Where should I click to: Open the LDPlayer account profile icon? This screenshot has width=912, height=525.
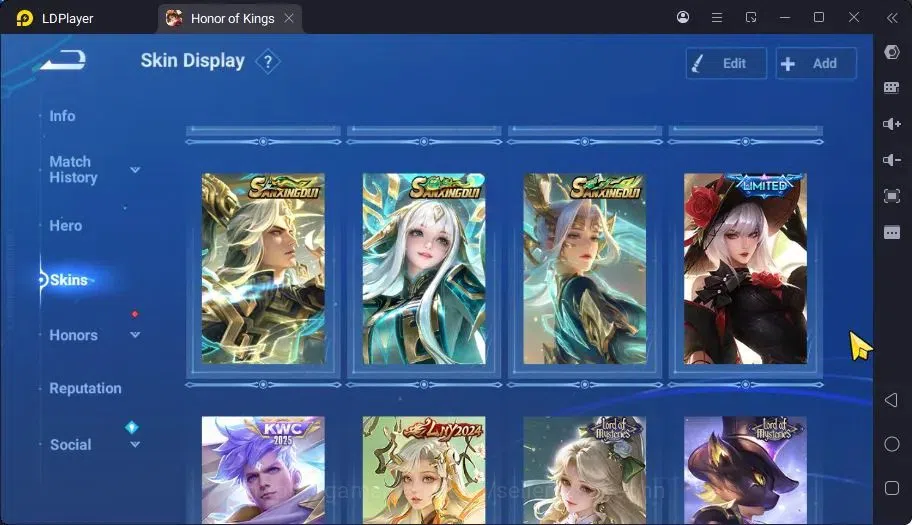(683, 17)
